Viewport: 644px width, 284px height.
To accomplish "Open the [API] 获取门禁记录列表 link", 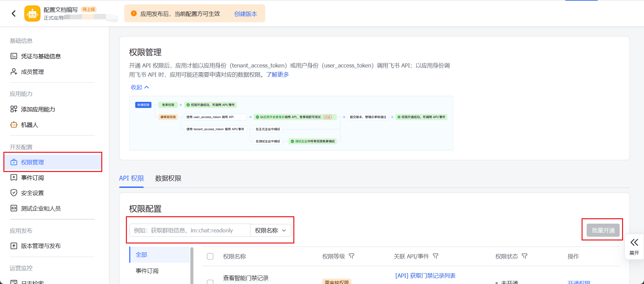I will pyautogui.click(x=425, y=276).
